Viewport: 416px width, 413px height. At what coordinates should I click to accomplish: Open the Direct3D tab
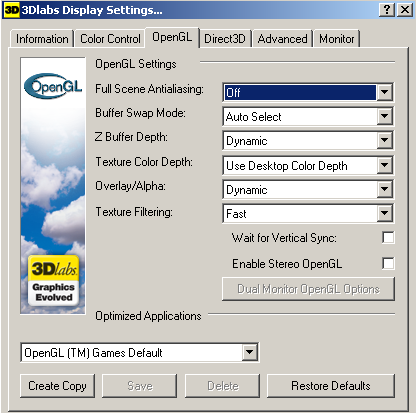225,39
